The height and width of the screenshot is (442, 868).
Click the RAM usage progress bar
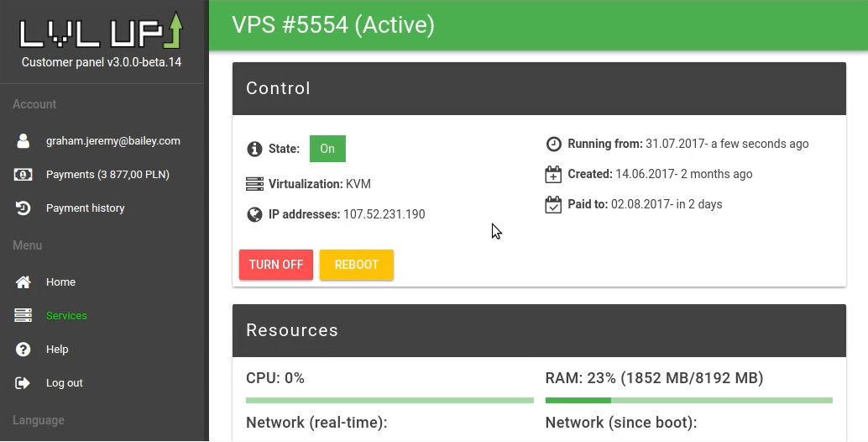point(688,401)
